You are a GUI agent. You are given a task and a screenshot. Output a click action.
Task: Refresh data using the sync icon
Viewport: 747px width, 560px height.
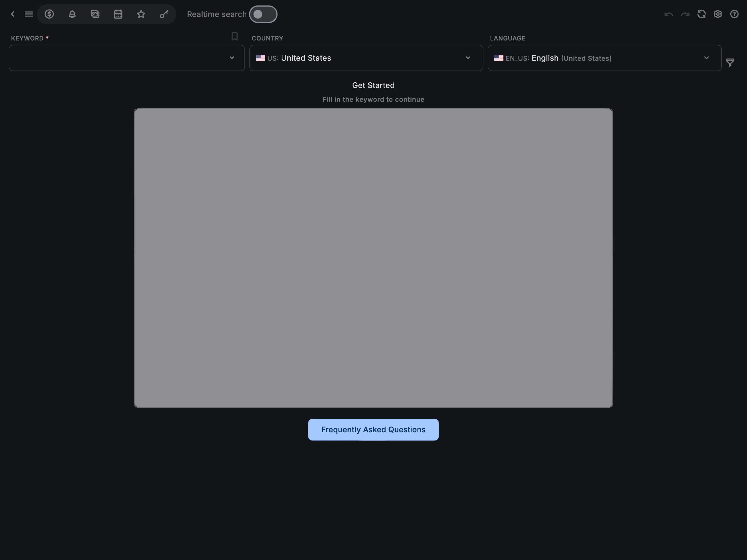click(x=701, y=14)
